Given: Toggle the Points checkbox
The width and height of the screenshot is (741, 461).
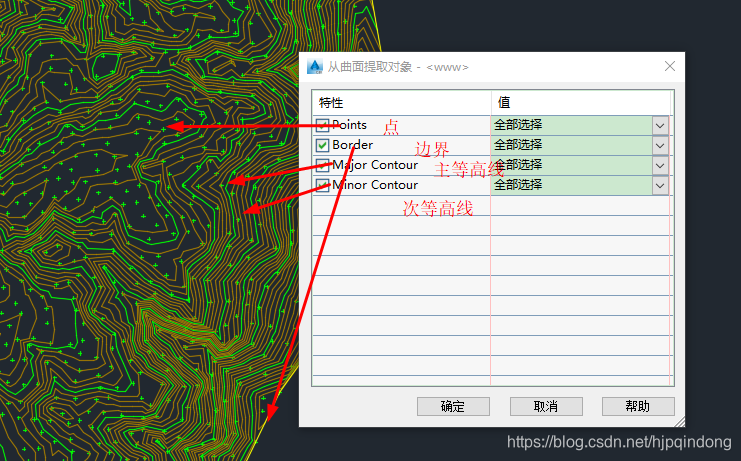Looking at the screenshot, I should click(x=322, y=125).
